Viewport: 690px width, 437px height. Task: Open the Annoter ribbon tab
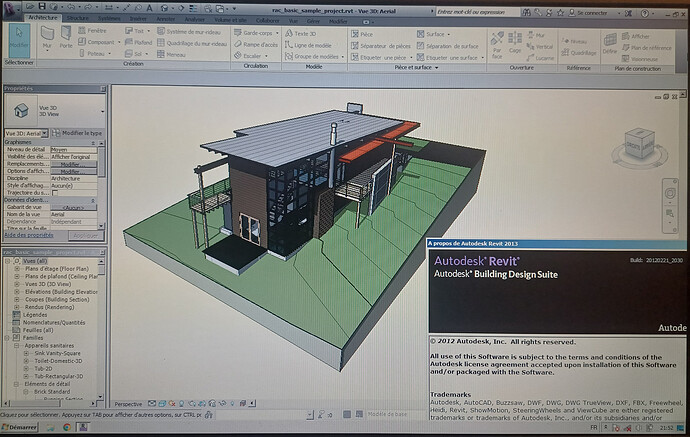tap(165, 19)
